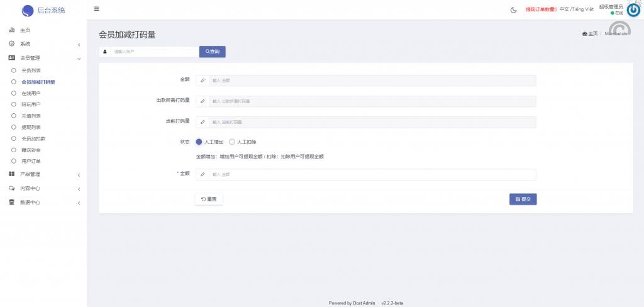Select the 人工增加 radio option

tap(199, 142)
